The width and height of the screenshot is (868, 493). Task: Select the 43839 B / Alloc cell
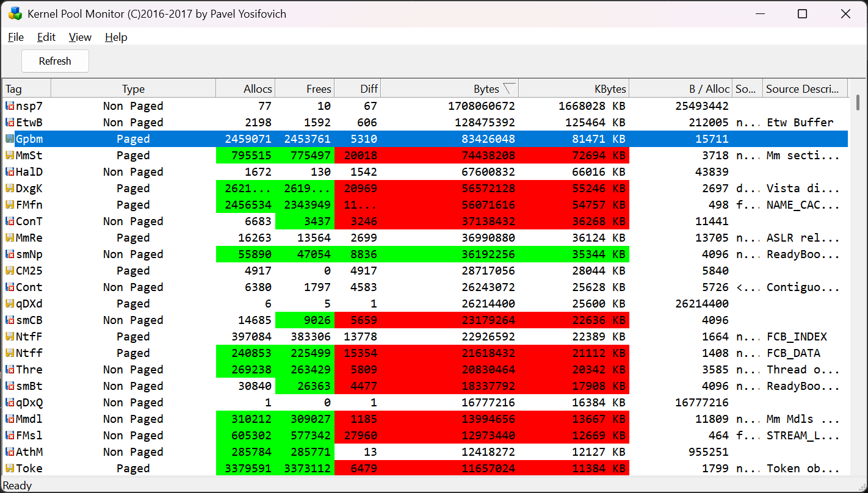coord(680,172)
